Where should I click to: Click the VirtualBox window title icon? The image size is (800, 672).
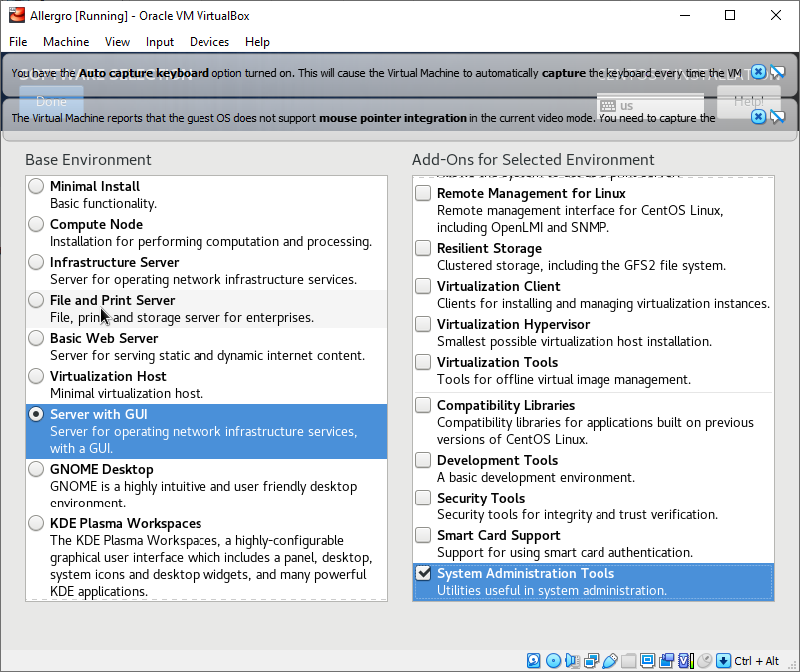(16, 15)
